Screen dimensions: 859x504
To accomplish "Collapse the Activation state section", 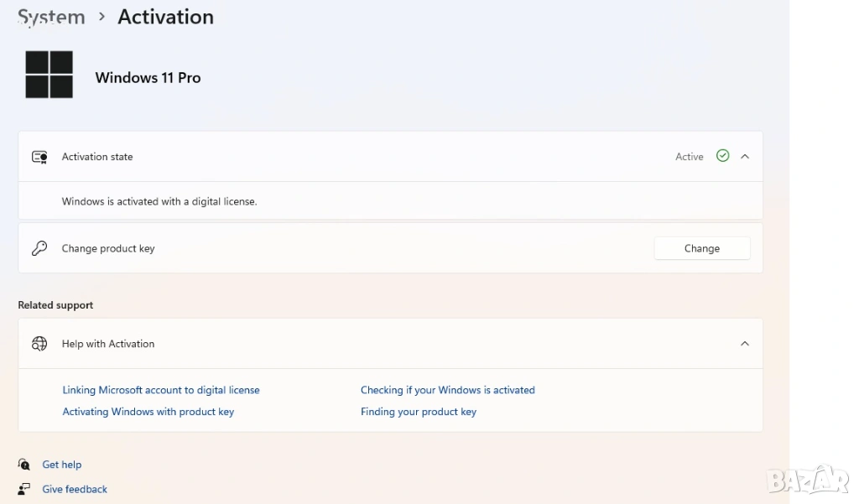I will [x=745, y=156].
